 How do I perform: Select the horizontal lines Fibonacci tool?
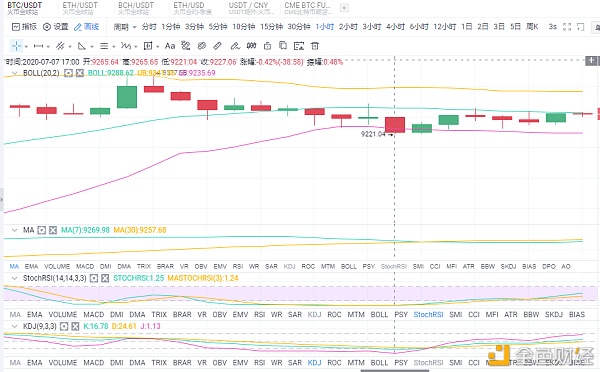click(104, 46)
